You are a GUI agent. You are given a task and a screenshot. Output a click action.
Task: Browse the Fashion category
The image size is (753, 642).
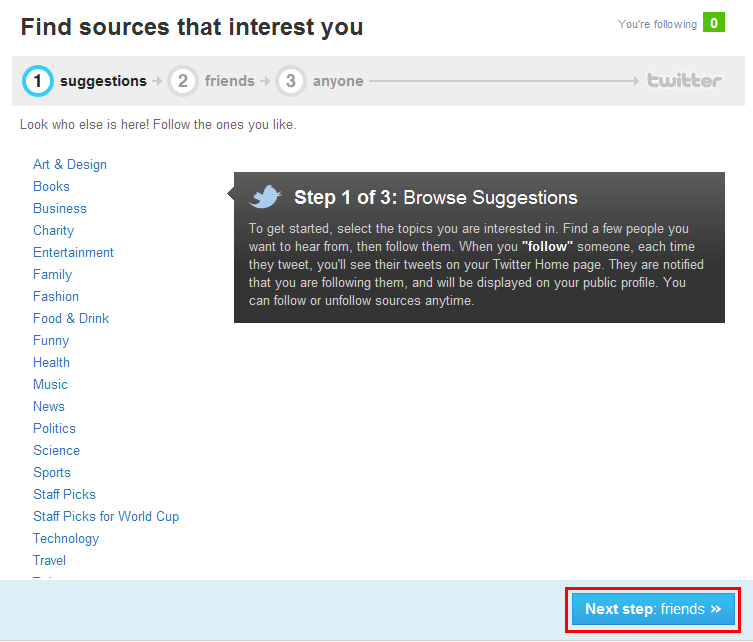click(x=56, y=296)
